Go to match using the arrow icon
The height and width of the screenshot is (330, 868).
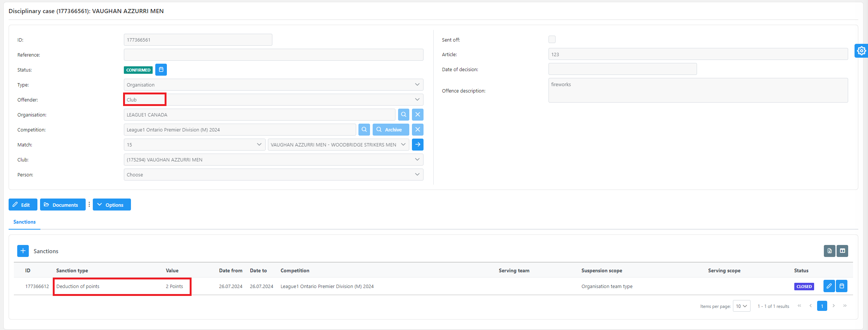(x=418, y=145)
